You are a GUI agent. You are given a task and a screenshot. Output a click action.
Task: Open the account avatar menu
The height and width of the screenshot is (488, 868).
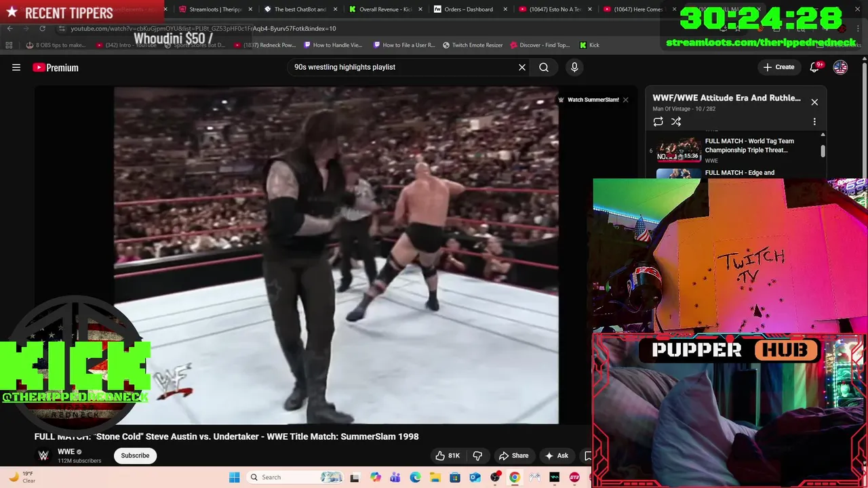(840, 67)
